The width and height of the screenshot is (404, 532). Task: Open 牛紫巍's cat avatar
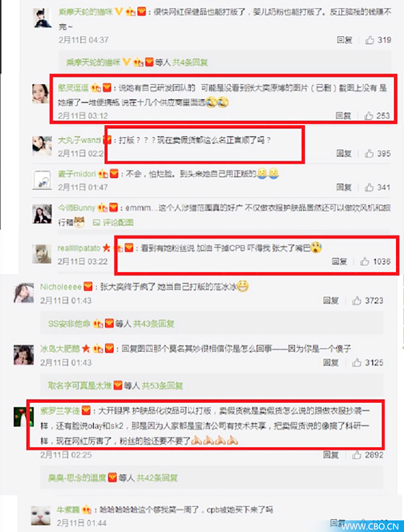coord(41,515)
